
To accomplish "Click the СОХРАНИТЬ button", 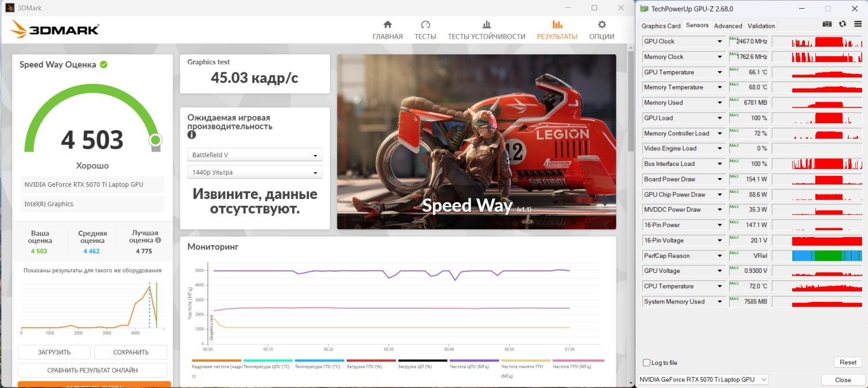I will coord(131,352).
